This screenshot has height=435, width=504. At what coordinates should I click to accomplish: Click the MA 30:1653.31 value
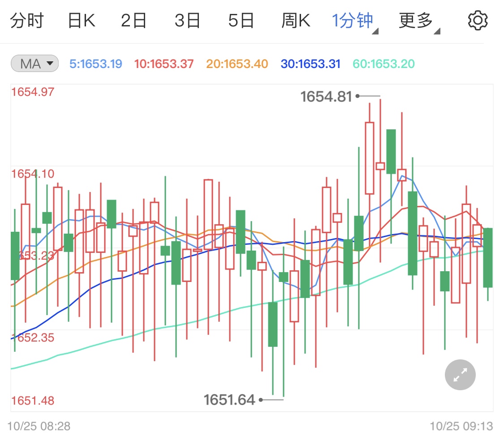tap(310, 64)
